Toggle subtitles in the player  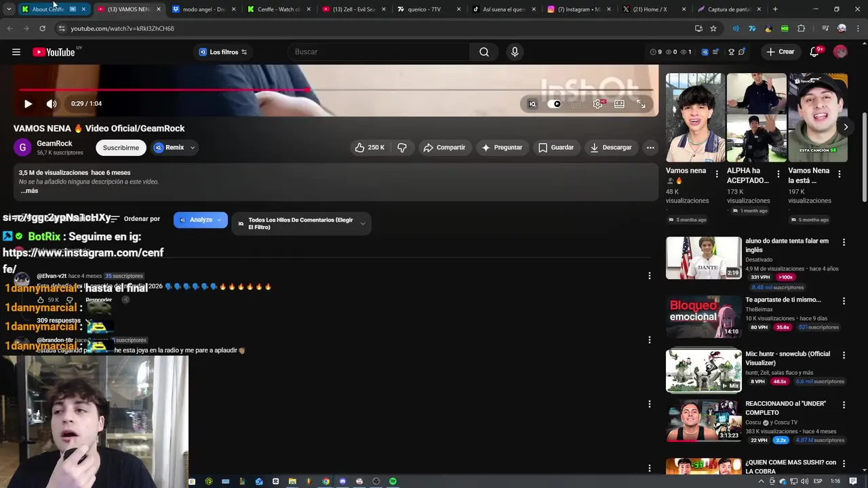click(576, 104)
